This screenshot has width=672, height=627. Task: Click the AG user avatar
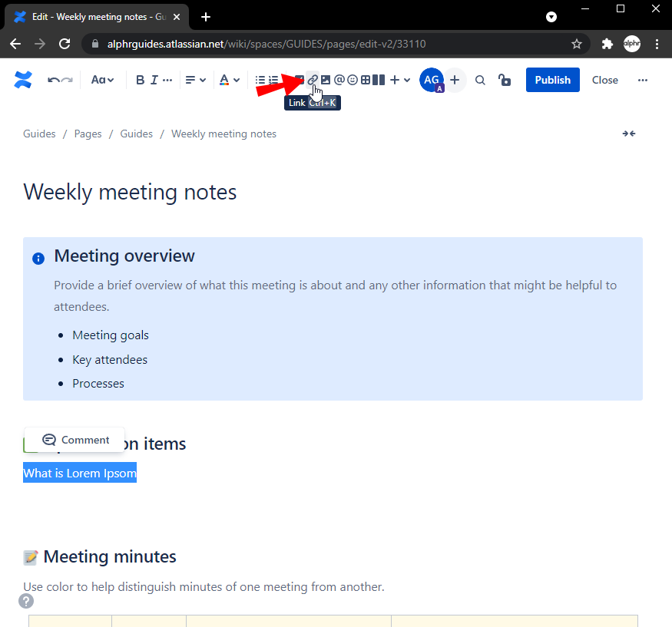coord(432,80)
